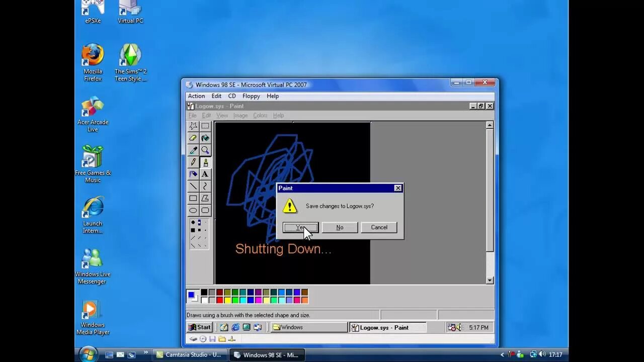Select the Rectangle shape tool

tap(193, 198)
